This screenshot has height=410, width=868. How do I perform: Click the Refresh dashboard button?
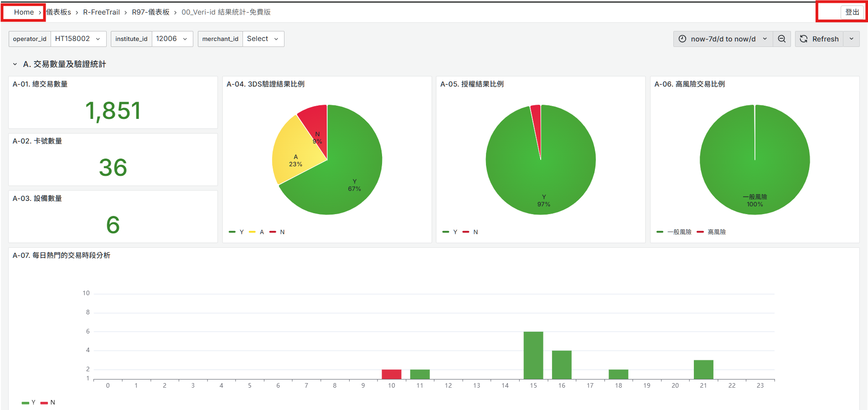pyautogui.click(x=819, y=39)
